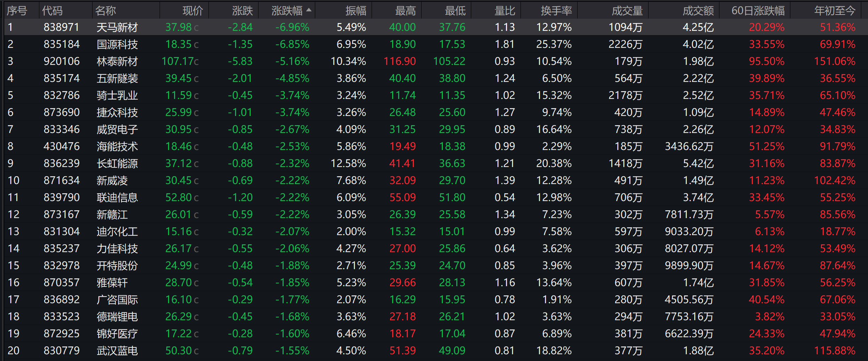Select the stock code 872925
This screenshot has height=361, width=868.
[61, 334]
